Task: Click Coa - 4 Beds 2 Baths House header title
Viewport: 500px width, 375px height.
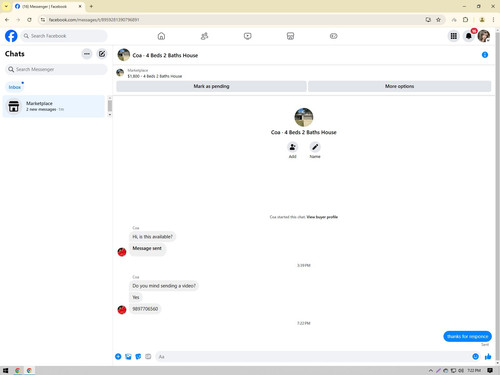Action: (165, 55)
